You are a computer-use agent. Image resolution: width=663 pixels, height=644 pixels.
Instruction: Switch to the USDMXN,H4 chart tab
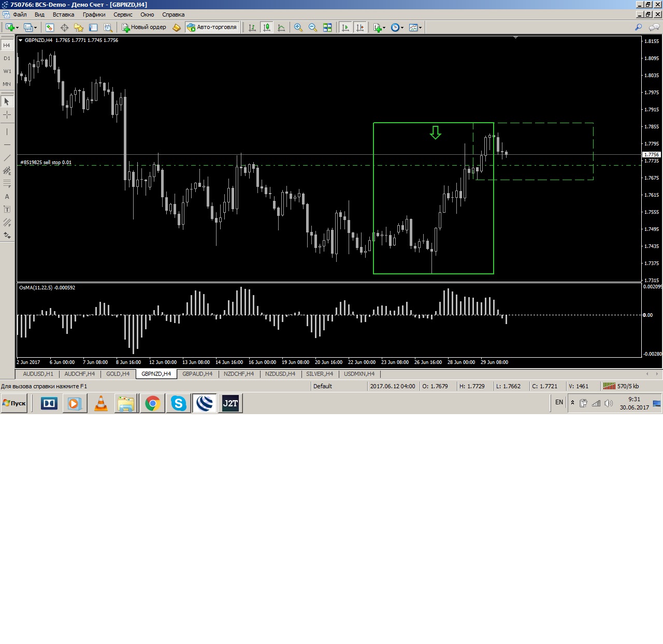pos(359,374)
